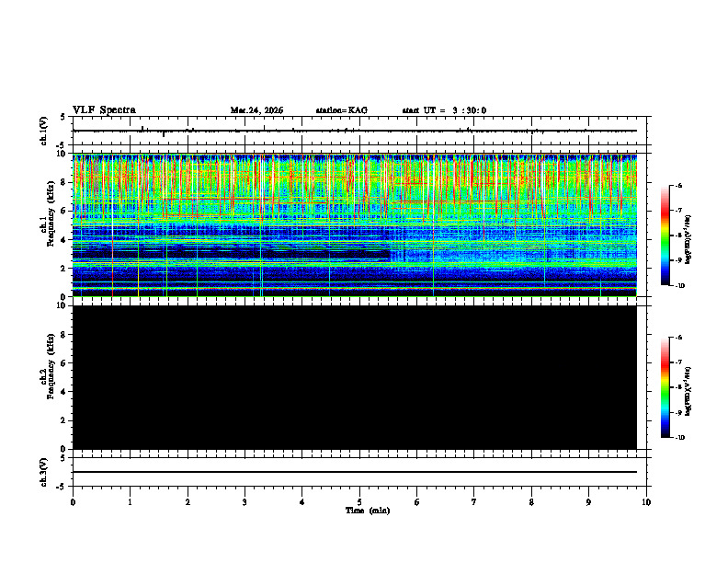Viewport: 728px width, 563px height.
Task: Click the "8" kHz tick on ch.1 frequency axis
Action: coord(64,182)
